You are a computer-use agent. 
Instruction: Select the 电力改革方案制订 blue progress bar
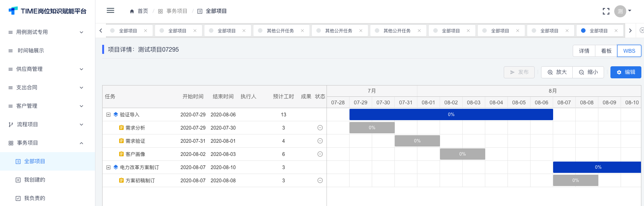(597, 167)
